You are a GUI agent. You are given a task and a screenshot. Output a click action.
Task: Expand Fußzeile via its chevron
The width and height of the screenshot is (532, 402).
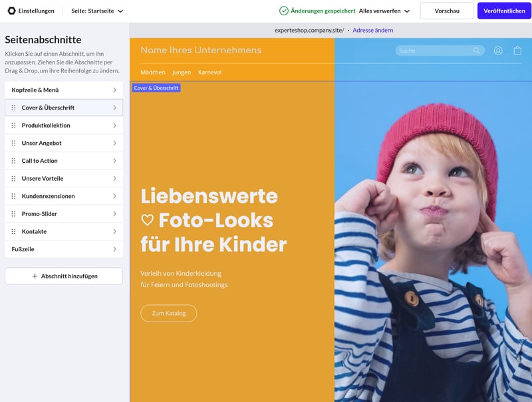pyautogui.click(x=114, y=249)
